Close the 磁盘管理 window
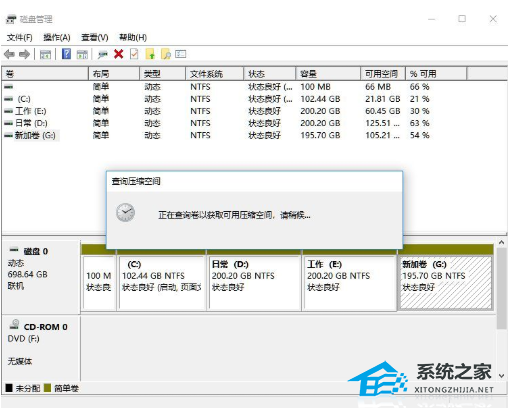Image resolution: width=509 pixels, height=408 pixels. [493, 19]
